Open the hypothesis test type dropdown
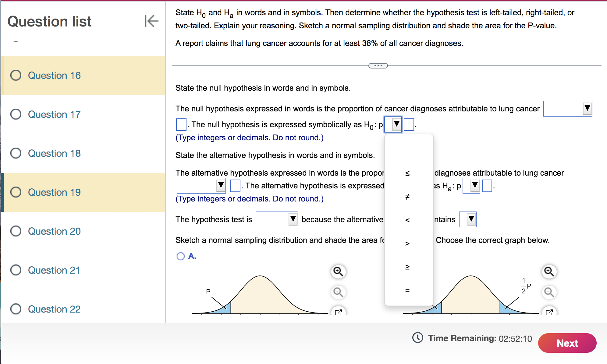This screenshot has height=364, width=607. point(276,219)
